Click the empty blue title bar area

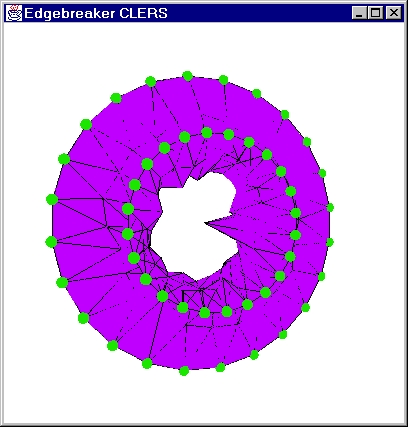tap(260, 13)
